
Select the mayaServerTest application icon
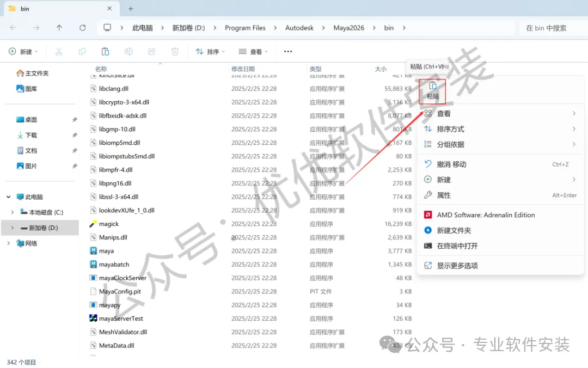pos(94,318)
